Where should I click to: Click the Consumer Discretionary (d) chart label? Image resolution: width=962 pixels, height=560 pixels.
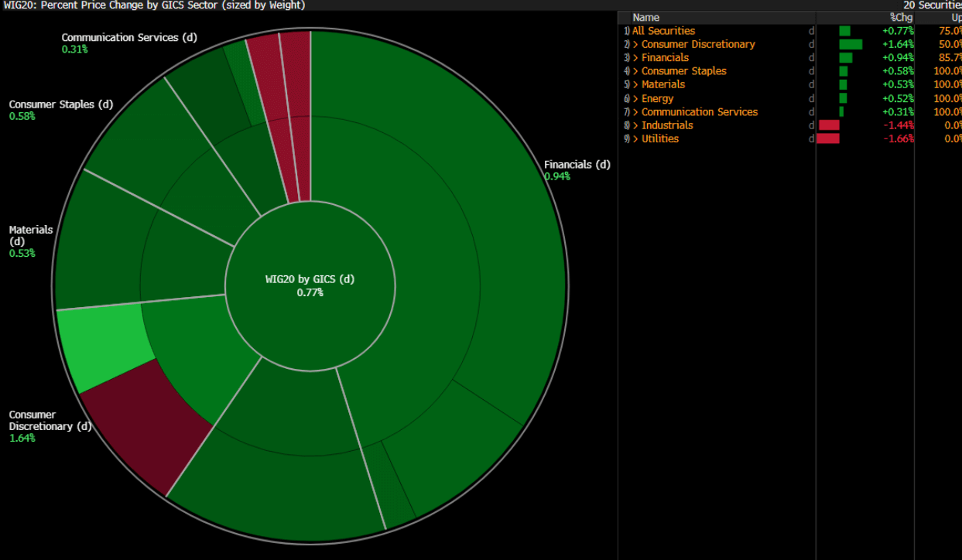[50, 421]
